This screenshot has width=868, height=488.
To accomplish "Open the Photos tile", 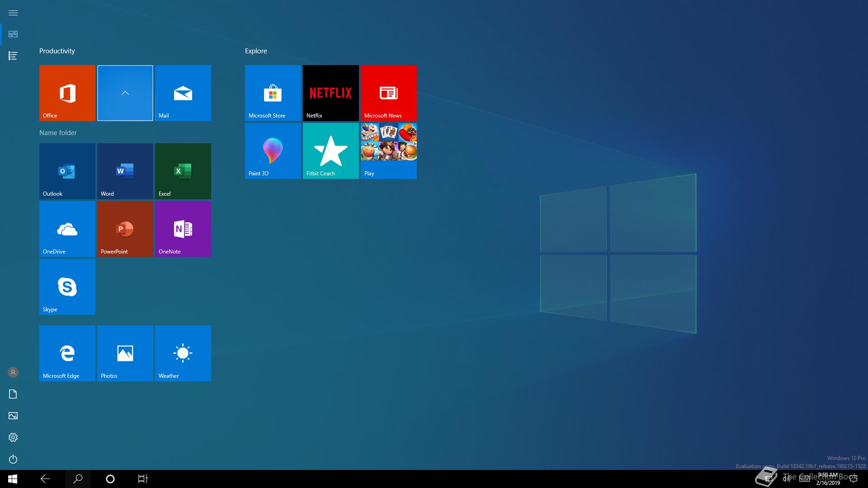I will tap(125, 353).
